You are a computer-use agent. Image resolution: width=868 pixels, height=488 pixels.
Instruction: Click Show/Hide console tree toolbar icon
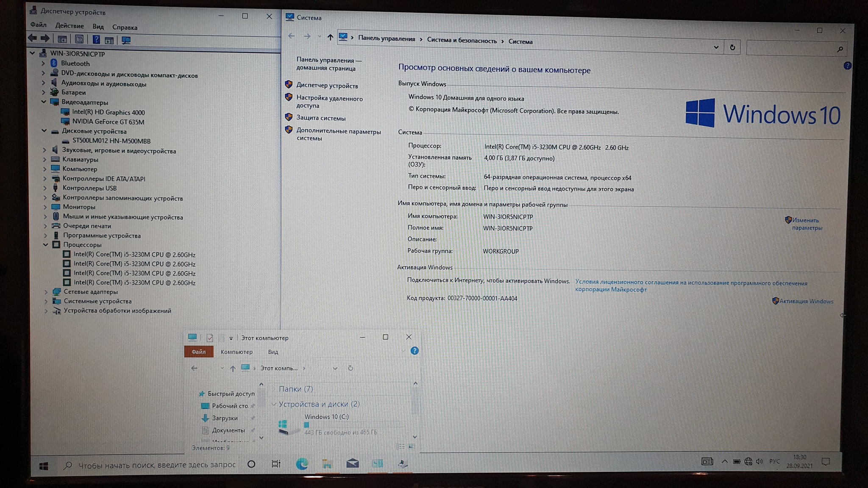pyautogui.click(x=62, y=39)
